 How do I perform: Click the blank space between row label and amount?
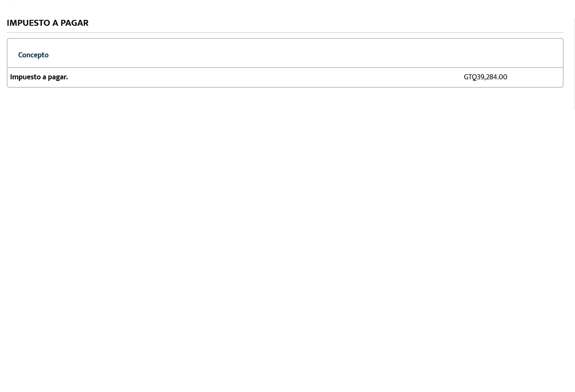coord(266,77)
